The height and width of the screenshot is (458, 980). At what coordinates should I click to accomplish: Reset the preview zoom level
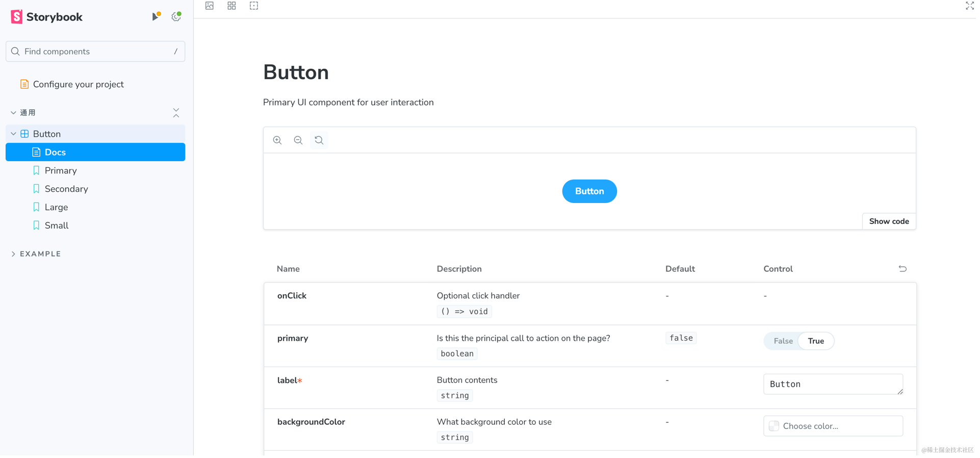[x=319, y=140]
